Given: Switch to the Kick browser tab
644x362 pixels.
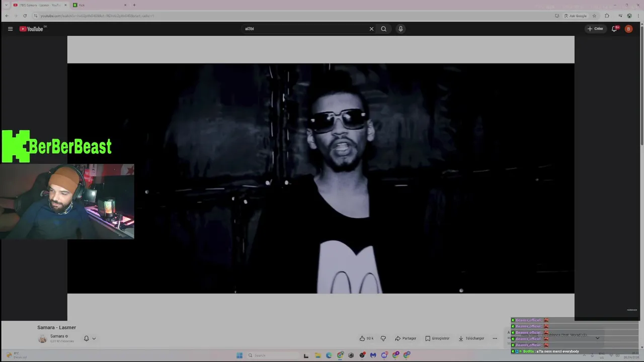Looking at the screenshot, I should [x=100, y=5].
